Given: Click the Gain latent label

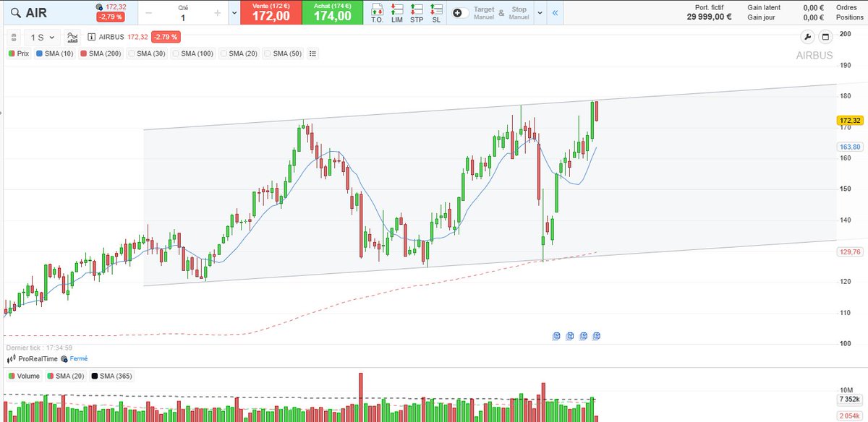Looking at the screenshot, I should (x=765, y=8).
